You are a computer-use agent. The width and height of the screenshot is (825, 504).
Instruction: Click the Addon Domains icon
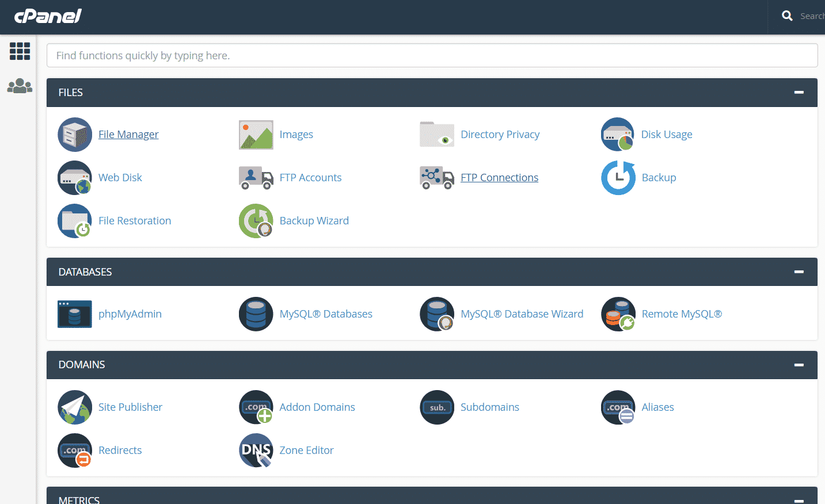(x=256, y=407)
